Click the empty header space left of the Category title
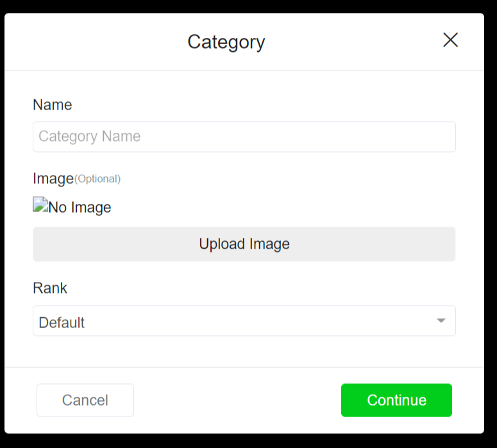Screen dimensions: 497x448 coord(95,42)
